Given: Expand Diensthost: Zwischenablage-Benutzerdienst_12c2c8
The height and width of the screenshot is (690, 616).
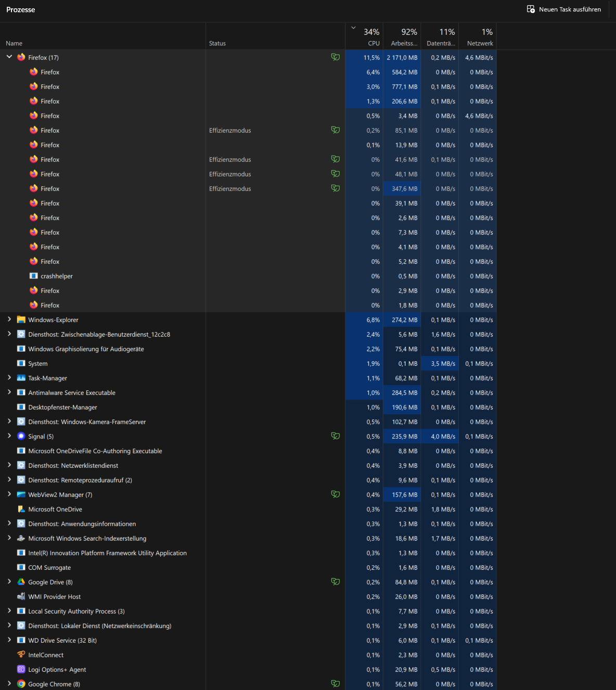Looking at the screenshot, I should (x=9, y=334).
